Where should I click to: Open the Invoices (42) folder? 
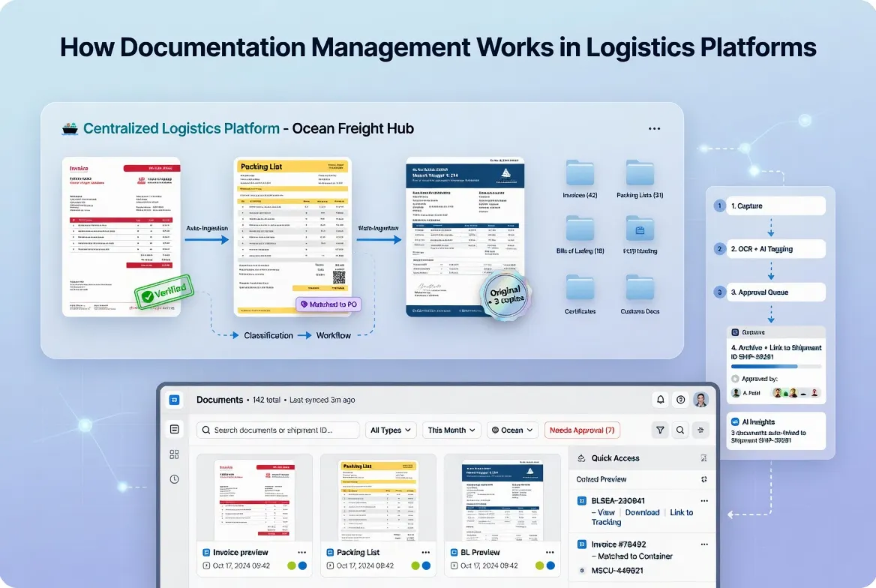pos(578,174)
